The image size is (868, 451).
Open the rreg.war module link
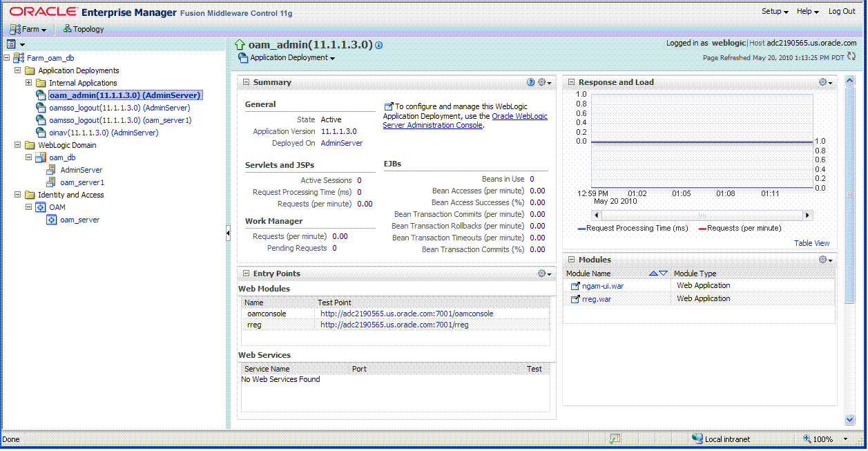pyautogui.click(x=597, y=299)
